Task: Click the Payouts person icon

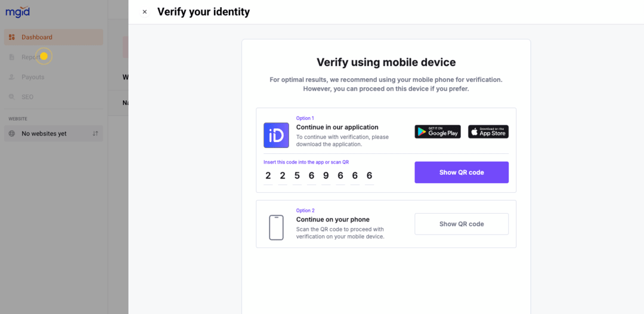Action: click(x=12, y=77)
